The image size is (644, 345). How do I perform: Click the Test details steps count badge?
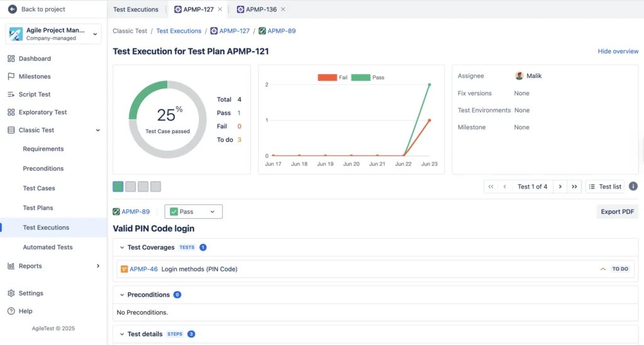click(x=191, y=334)
